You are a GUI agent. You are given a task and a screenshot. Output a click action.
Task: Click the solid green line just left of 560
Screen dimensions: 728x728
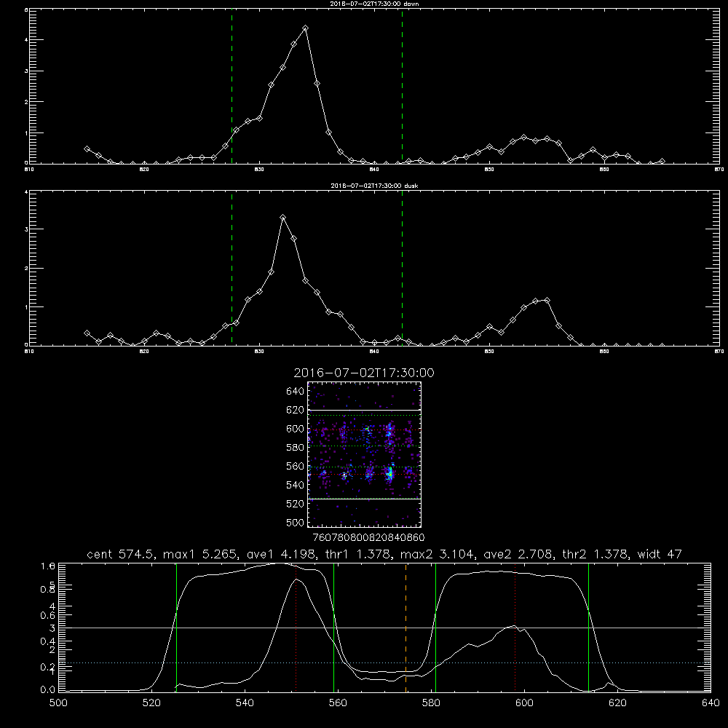tap(334, 628)
